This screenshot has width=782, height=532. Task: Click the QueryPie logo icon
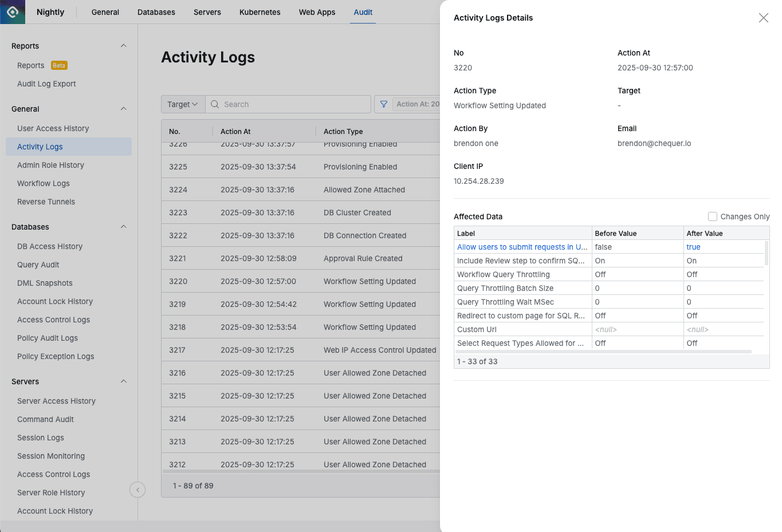(x=11, y=11)
